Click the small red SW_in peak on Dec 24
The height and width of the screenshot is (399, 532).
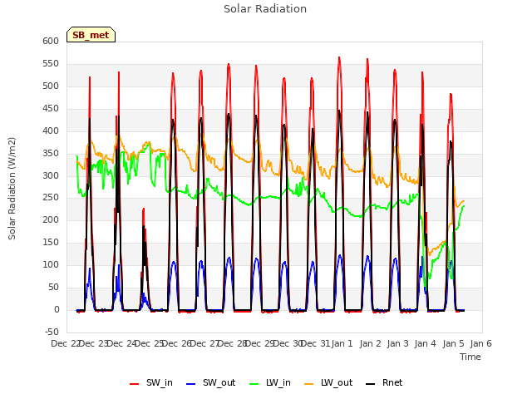pyautogui.click(x=144, y=209)
